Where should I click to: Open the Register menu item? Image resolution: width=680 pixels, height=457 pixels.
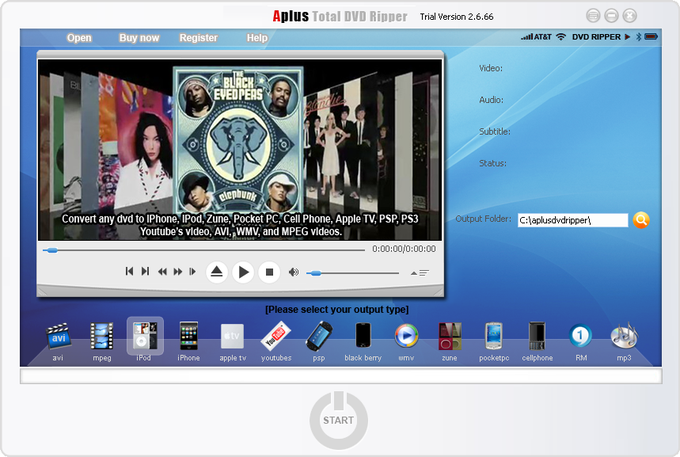(x=199, y=38)
